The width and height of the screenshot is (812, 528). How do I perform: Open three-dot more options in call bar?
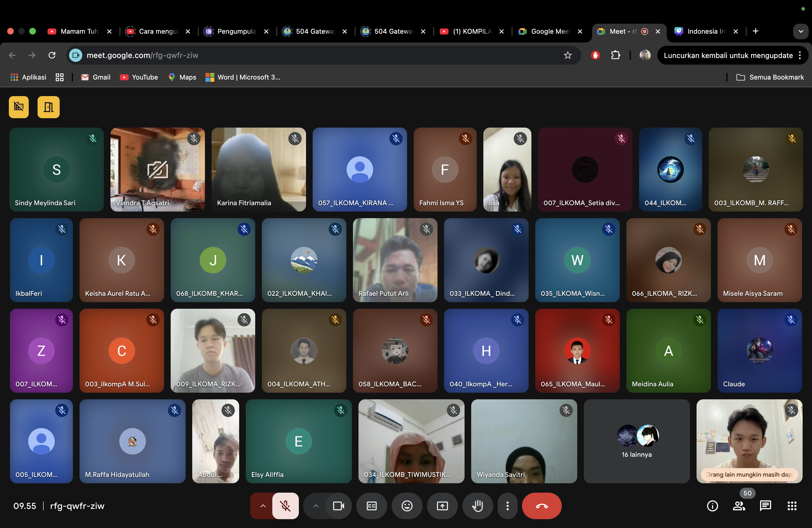point(508,506)
